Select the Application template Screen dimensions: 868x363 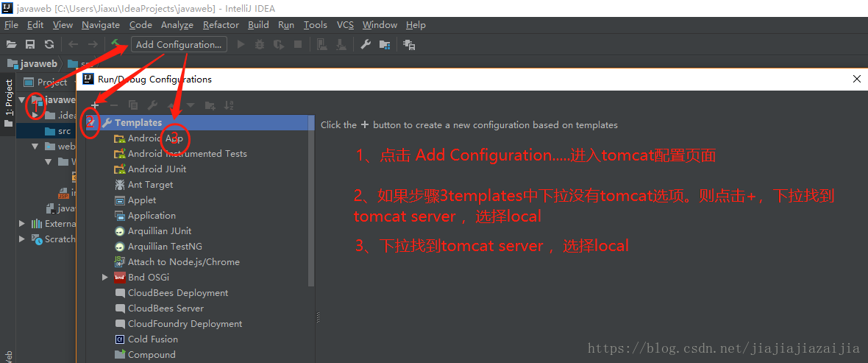point(145,216)
